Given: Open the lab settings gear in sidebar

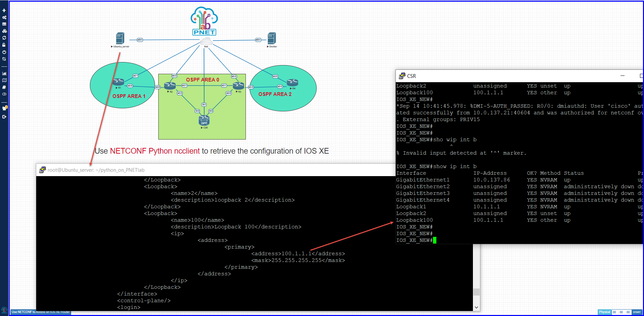Looking at the screenshot, I should (4, 17).
